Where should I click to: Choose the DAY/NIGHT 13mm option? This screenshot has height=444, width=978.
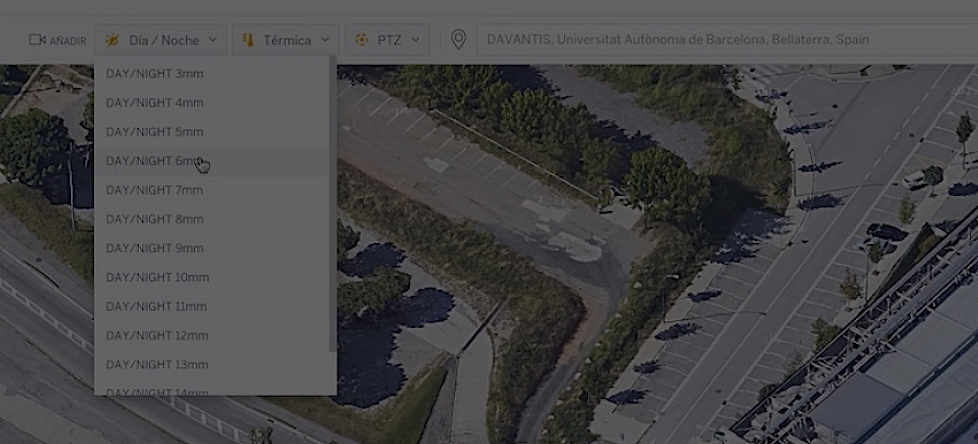tap(157, 364)
